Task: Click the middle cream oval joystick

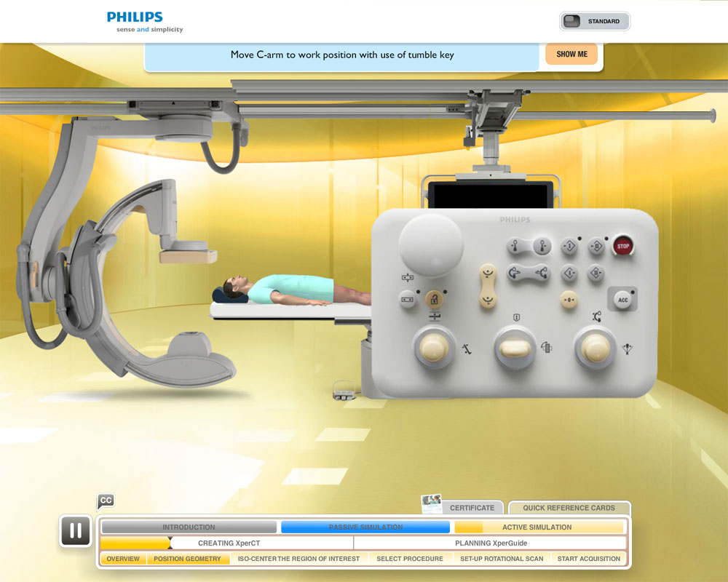Action: pos(515,348)
